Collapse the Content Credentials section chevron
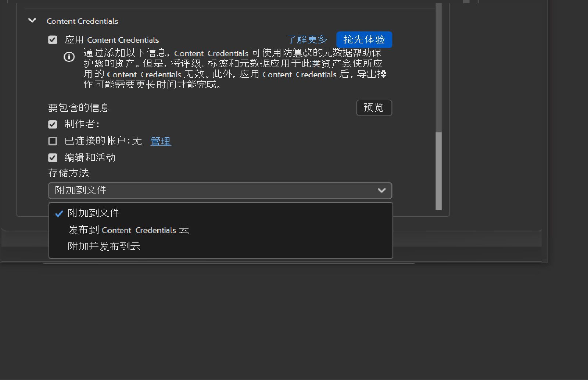Screen dimensions: 588x380 point(32,21)
